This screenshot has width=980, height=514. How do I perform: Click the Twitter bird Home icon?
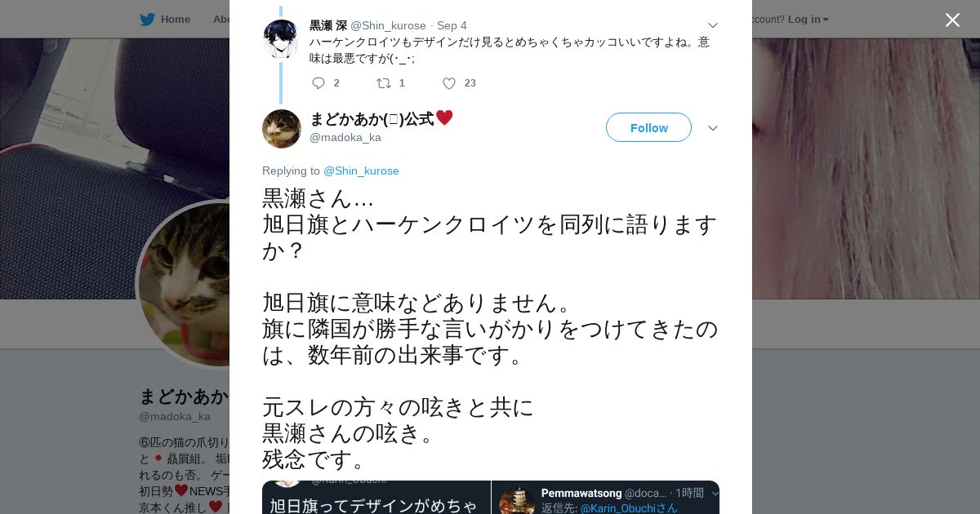(147, 20)
